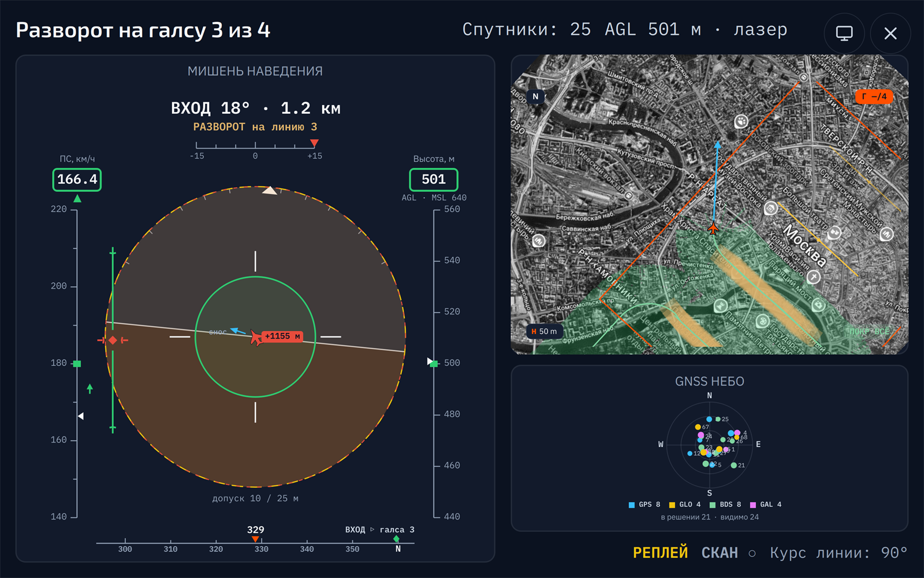Select the Спутники: 25 status text
Viewport: 924px width, 578px height.
click(527, 29)
